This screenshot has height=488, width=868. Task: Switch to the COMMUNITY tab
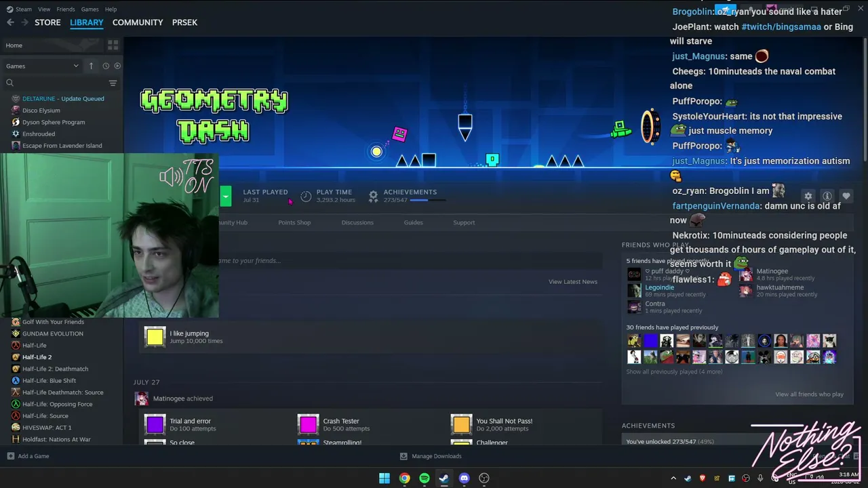point(138,22)
